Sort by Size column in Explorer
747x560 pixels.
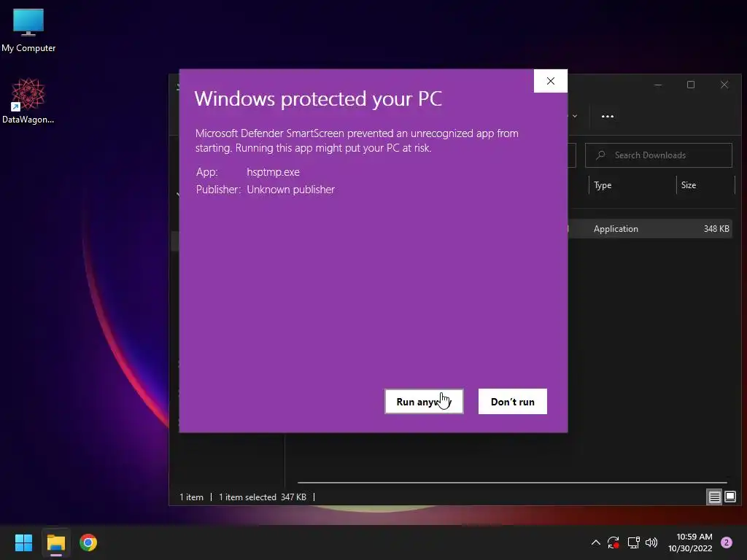coord(705,184)
